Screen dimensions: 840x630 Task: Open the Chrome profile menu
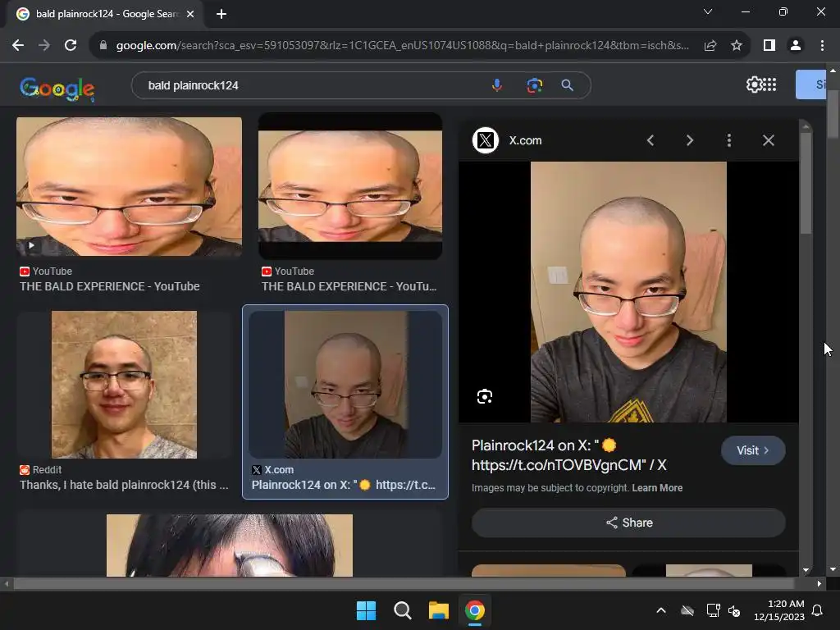(796, 46)
